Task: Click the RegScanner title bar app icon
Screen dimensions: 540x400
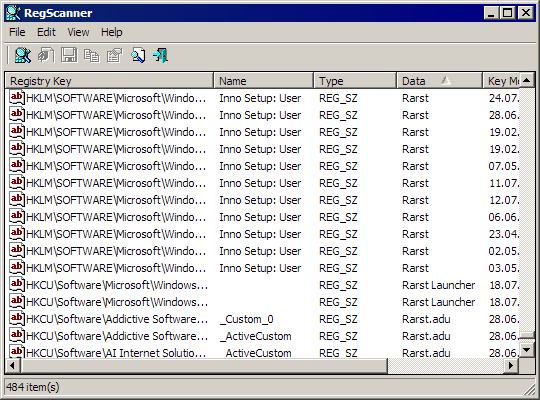Action: (13, 13)
